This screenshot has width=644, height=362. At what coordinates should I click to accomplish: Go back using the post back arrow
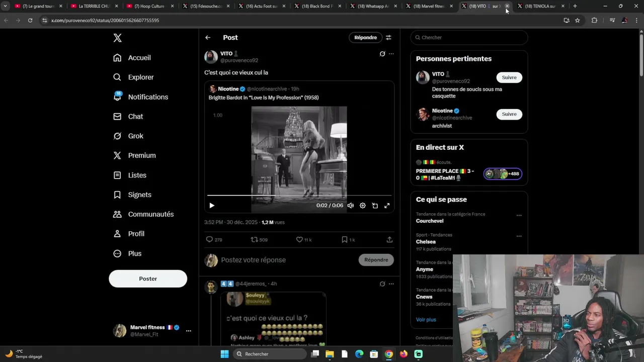point(208,38)
